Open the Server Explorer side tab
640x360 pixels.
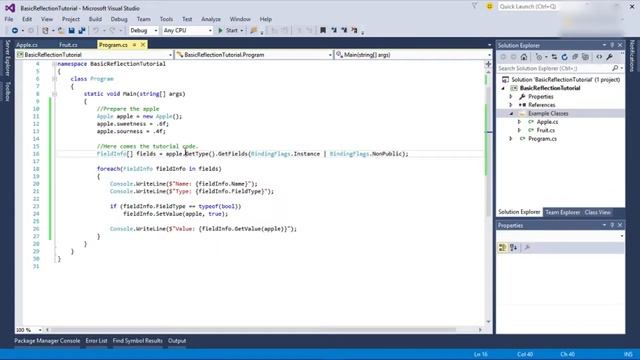coord(7,58)
